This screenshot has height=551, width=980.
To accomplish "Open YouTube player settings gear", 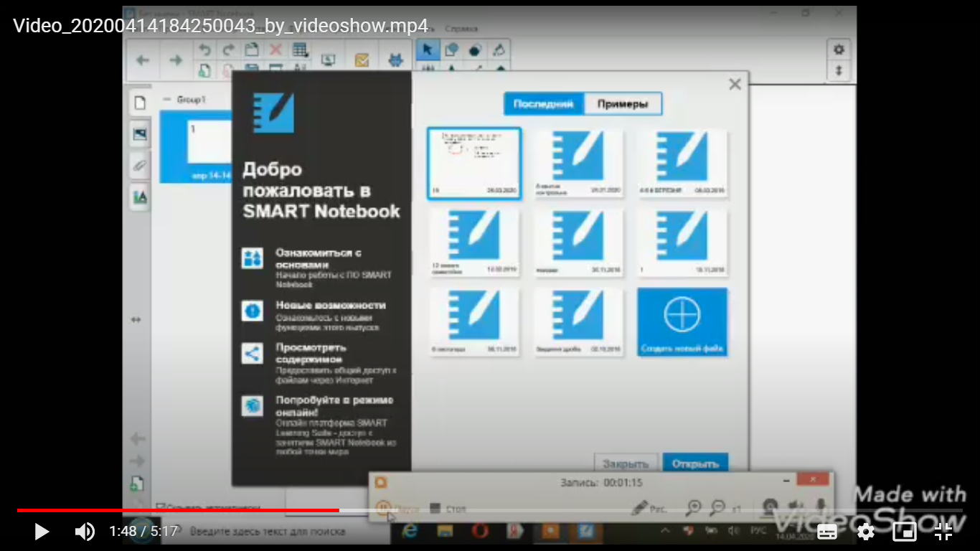I will [866, 532].
